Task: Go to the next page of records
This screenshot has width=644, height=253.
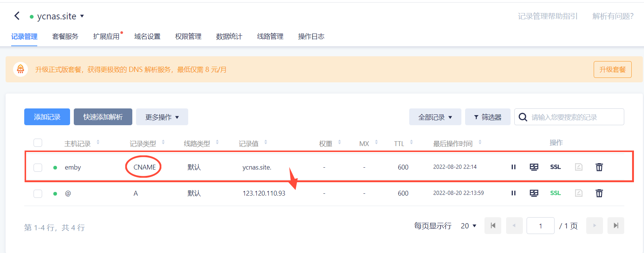Action: click(594, 225)
